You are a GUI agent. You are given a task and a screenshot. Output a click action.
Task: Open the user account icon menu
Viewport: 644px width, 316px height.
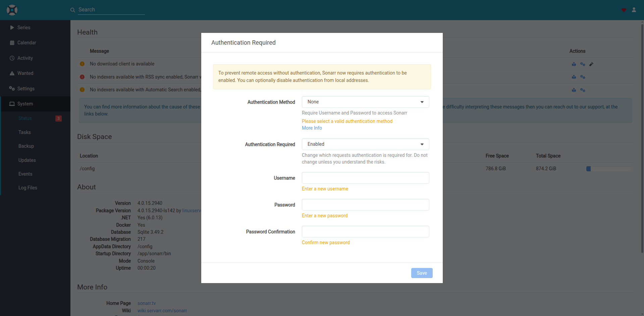(x=634, y=10)
